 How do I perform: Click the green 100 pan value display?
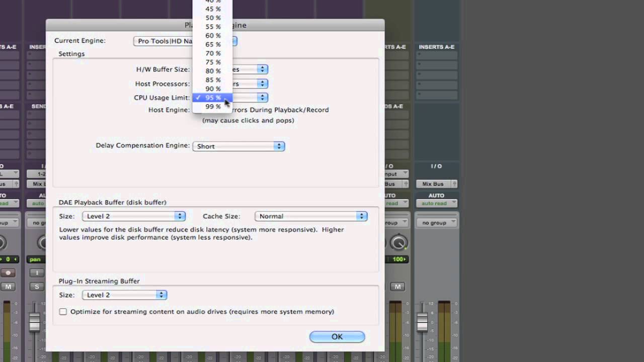397,259
